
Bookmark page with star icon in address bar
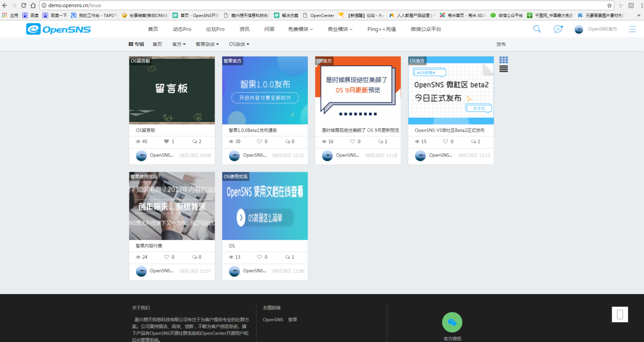pyautogui.click(x=609, y=5)
